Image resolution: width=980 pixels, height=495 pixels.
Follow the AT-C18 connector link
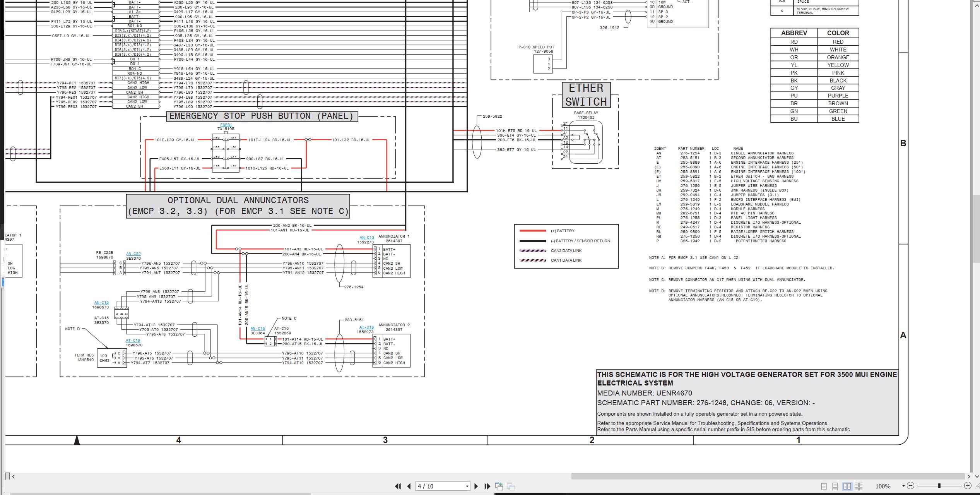(366, 327)
